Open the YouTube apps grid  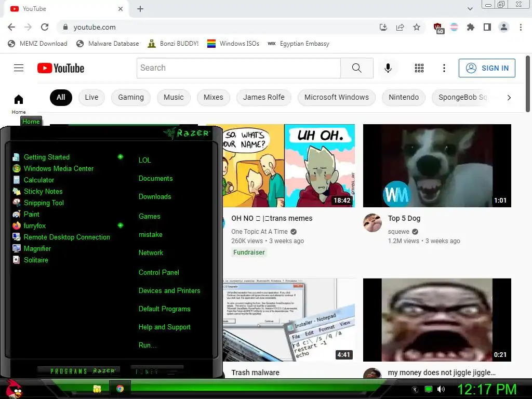(x=419, y=68)
